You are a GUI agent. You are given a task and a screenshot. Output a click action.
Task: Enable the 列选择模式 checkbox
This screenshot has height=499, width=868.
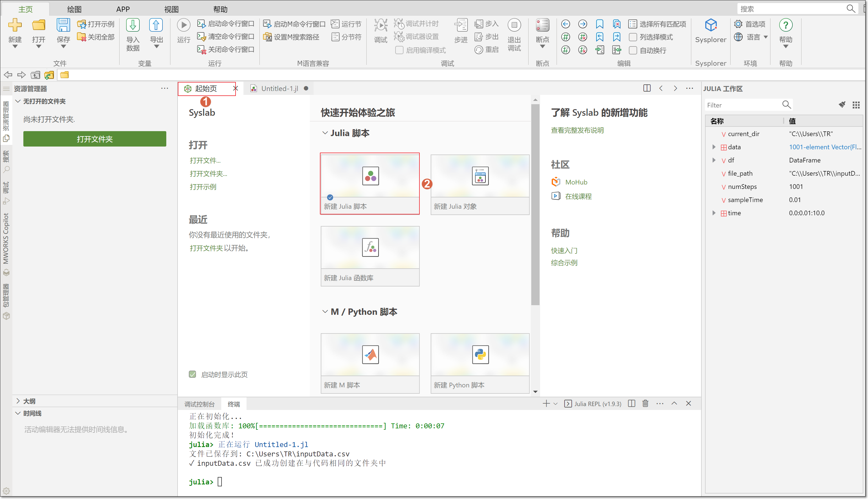pos(633,37)
